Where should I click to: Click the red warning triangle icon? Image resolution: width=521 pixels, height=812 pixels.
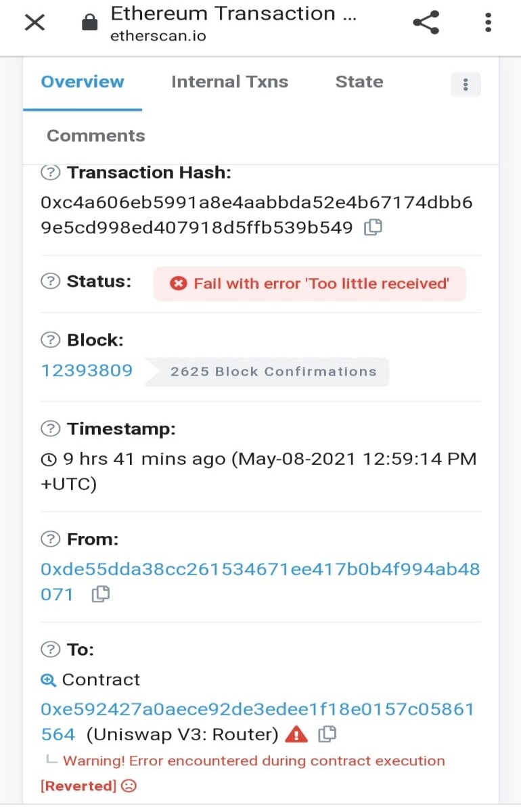pyautogui.click(x=296, y=734)
